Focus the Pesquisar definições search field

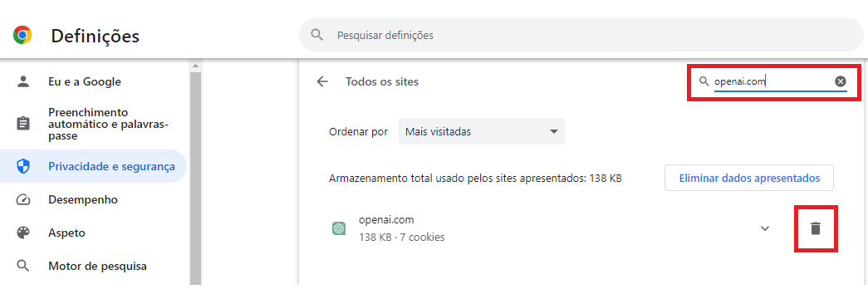(581, 35)
